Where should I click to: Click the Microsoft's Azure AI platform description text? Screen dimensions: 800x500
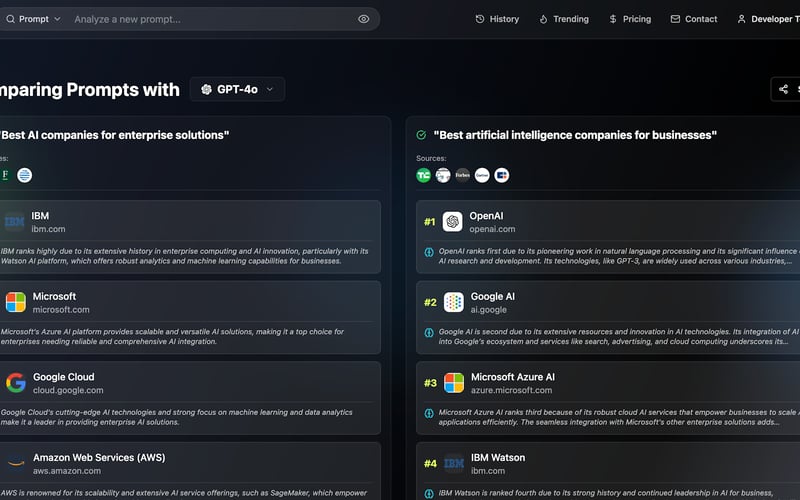[x=172, y=337]
